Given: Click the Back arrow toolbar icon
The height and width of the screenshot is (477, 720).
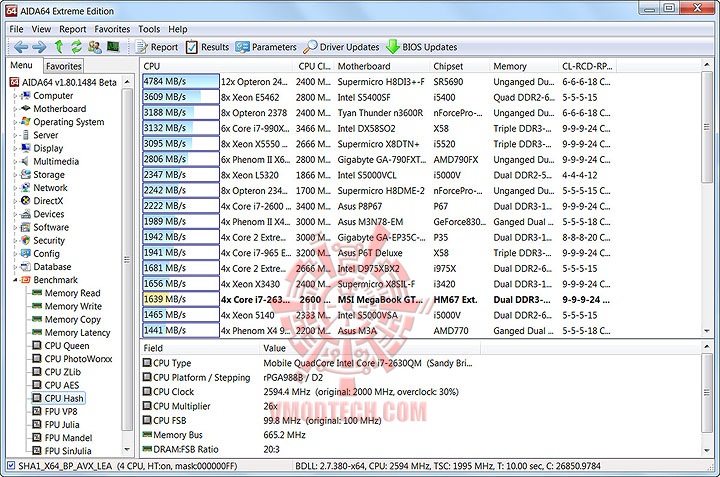Looking at the screenshot, I should (x=20, y=47).
